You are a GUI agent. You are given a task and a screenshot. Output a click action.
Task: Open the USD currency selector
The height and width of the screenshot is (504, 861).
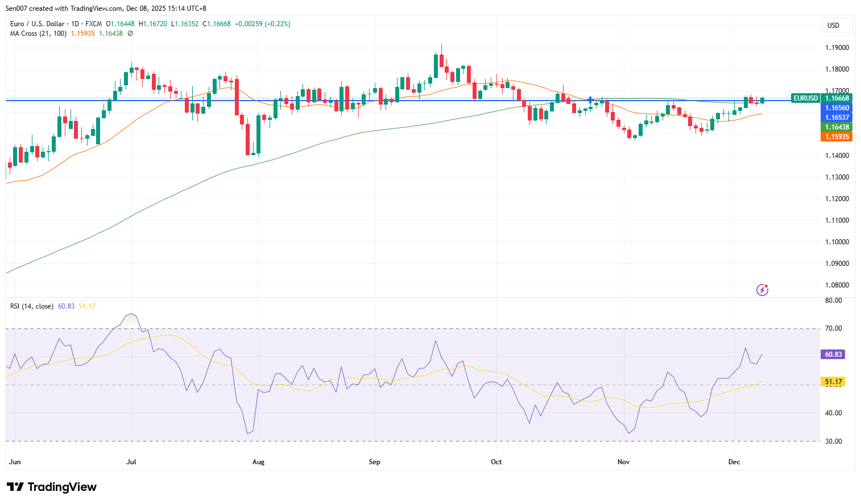point(837,25)
